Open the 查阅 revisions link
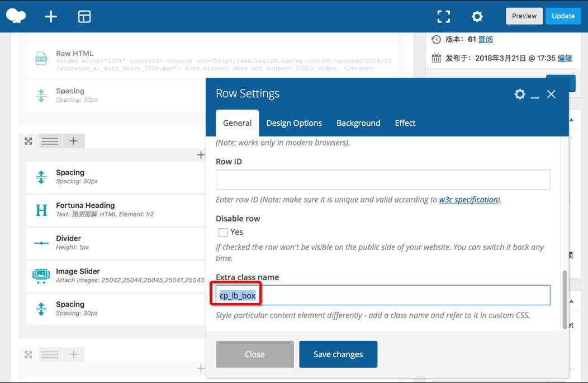 (x=485, y=39)
